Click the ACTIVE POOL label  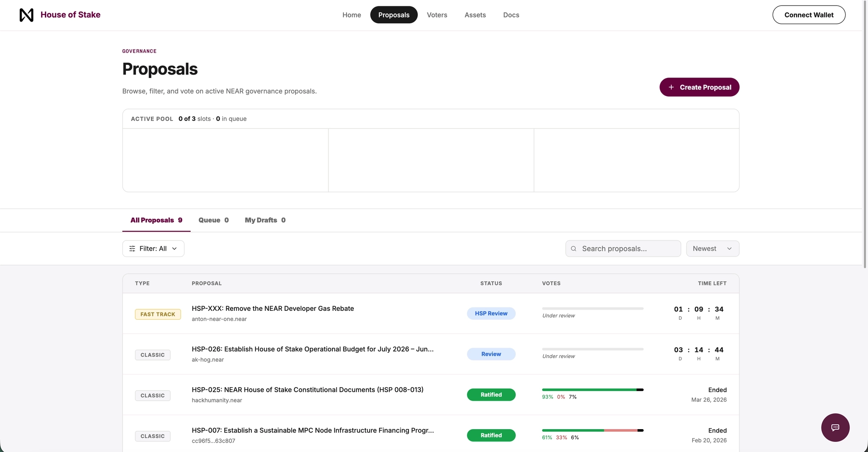(152, 119)
